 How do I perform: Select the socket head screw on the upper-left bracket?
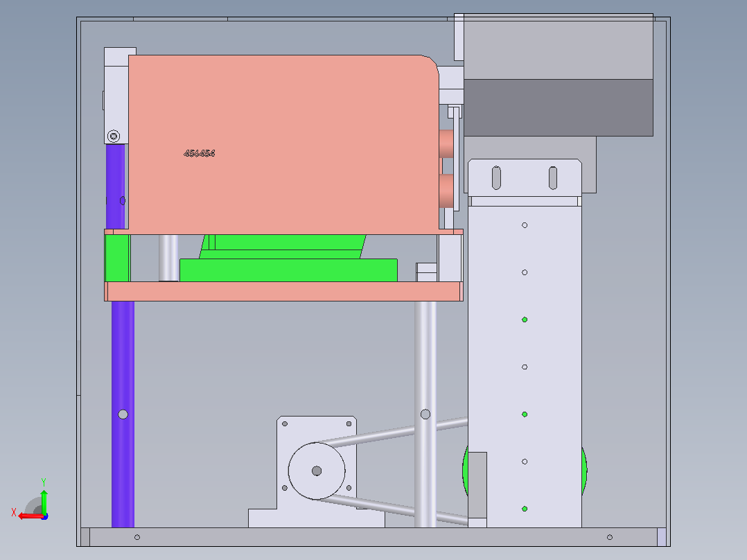pyautogui.click(x=114, y=137)
